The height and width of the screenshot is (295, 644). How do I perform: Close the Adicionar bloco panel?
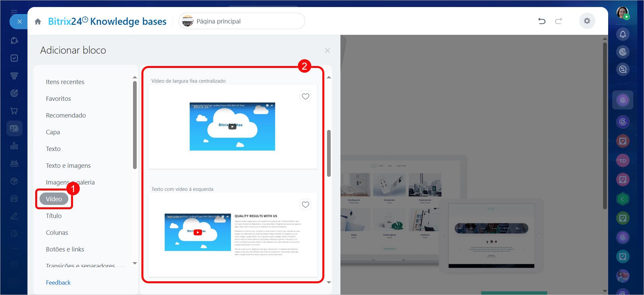tap(327, 51)
